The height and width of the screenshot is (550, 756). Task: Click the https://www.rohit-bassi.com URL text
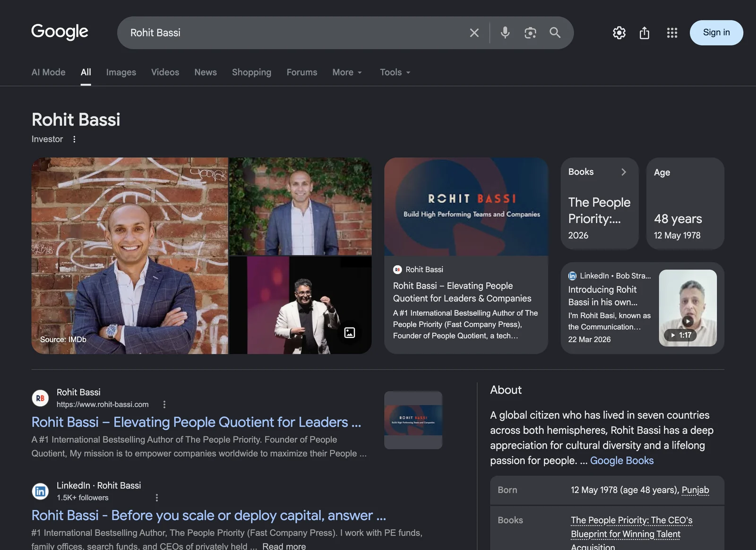[x=103, y=404]
